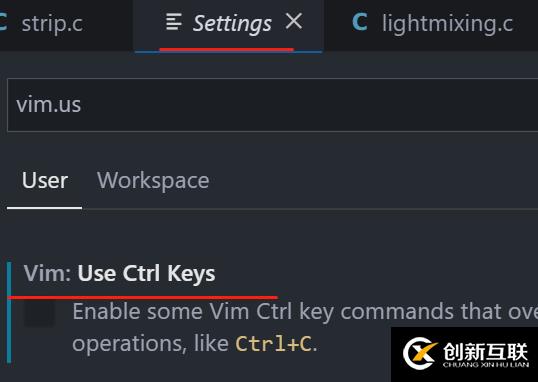538x382 pixels.
Task: Activate the Settings editor tab
Action: [x=228, y=25]
